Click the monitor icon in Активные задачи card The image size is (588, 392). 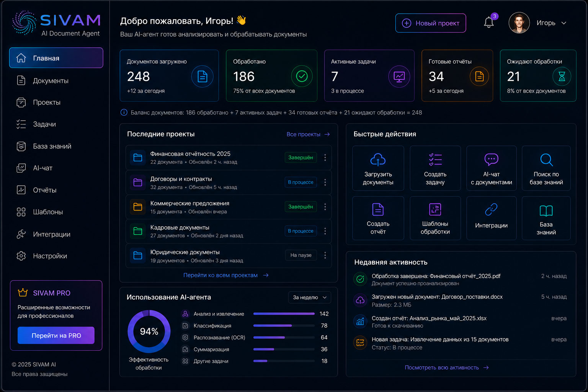coord(399,77)
